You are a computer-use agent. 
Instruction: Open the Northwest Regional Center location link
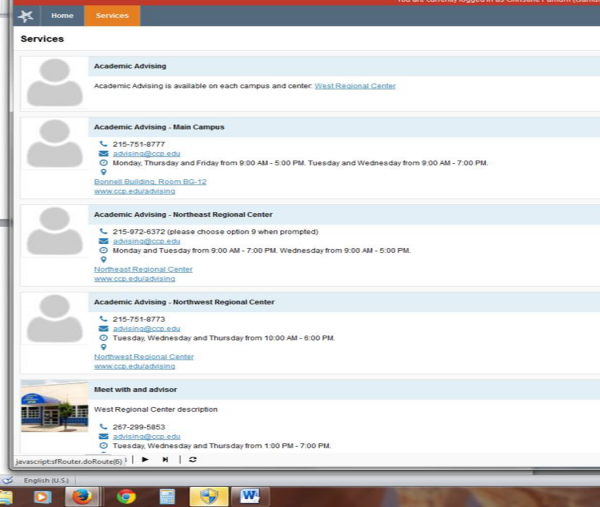144,357
